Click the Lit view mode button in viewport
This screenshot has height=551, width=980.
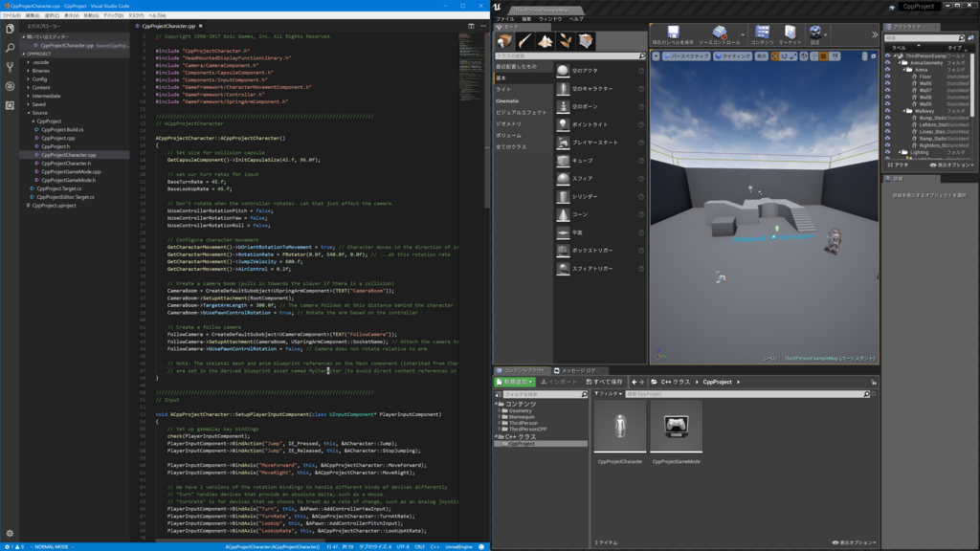(x=732, y=56)
